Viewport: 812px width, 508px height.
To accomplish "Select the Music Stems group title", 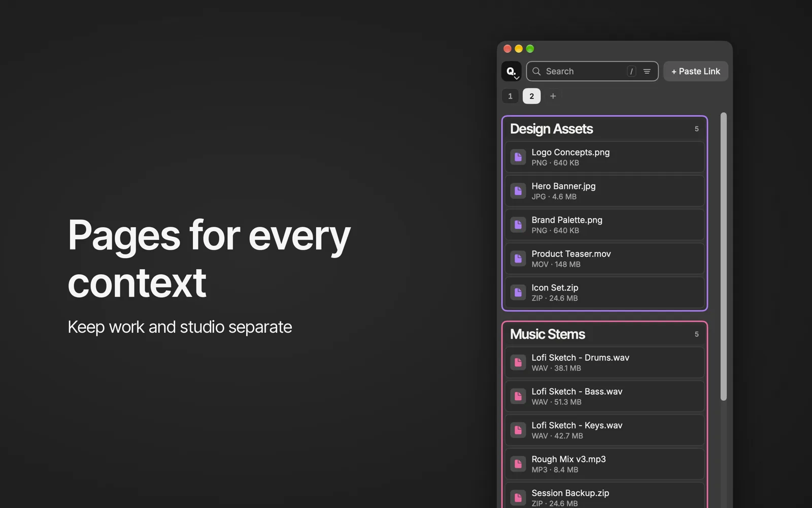I will [x=547, y=334].
